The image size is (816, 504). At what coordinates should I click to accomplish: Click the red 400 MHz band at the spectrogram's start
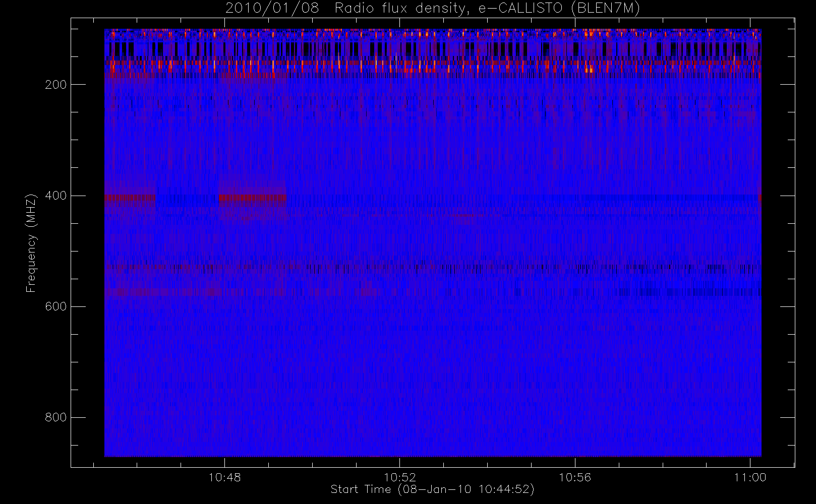(x=130, y=198)
